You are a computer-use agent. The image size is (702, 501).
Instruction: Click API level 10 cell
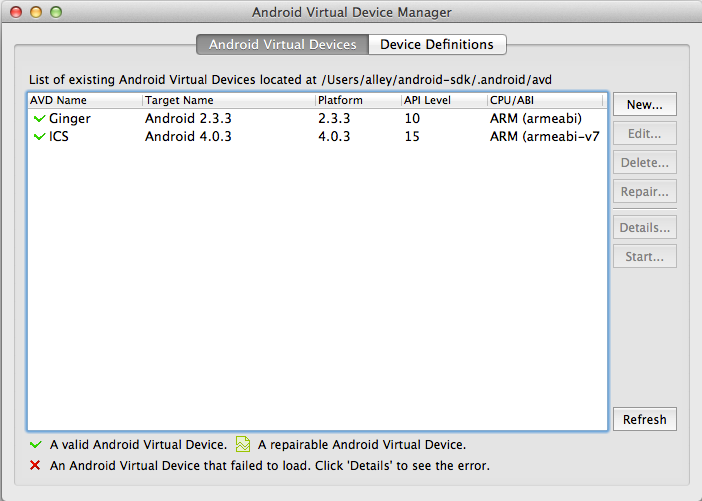[x=412, y=118]
